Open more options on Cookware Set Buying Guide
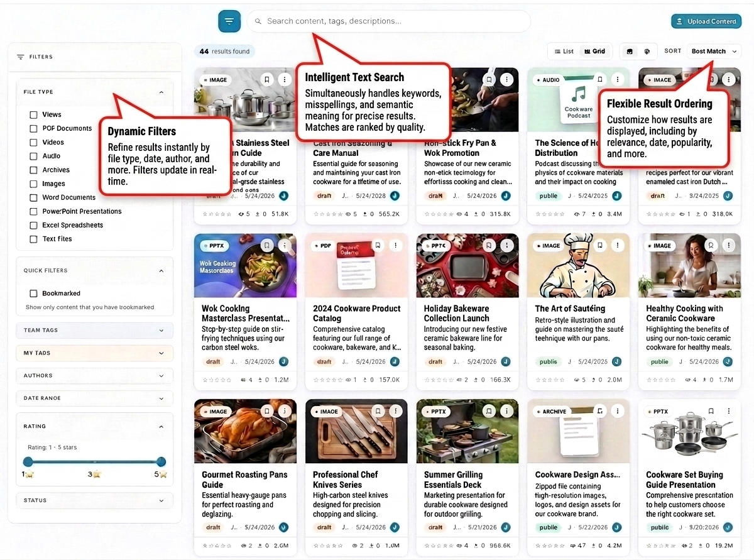The width and height of the screenshot is (754, 560). pyautogui.click(x=729, y=412)
